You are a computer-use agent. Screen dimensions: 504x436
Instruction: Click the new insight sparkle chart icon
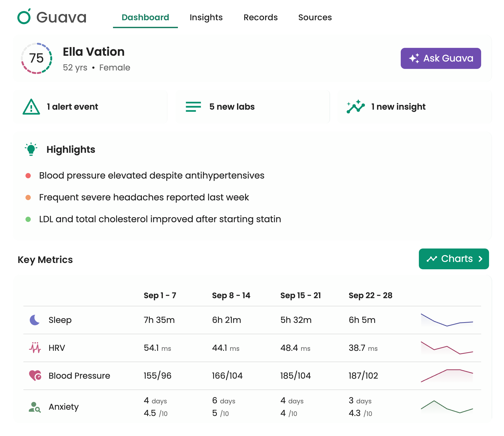(356, 107)
